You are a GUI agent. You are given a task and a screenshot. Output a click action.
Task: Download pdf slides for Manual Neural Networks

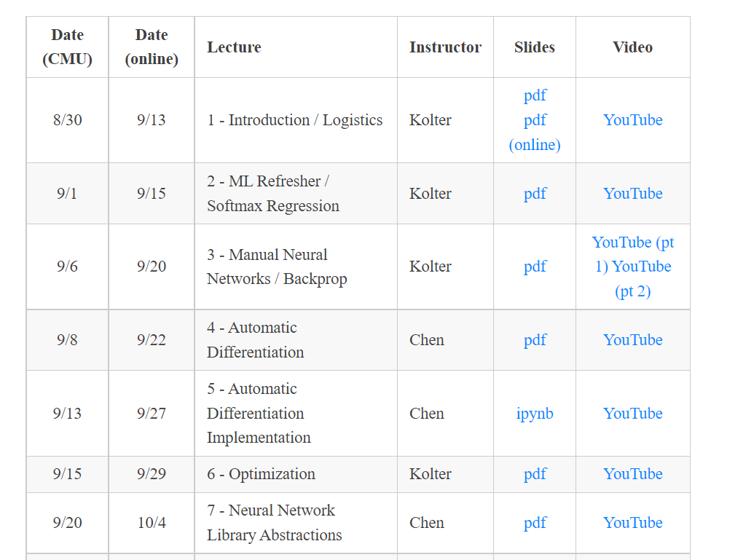coord(535,267)
